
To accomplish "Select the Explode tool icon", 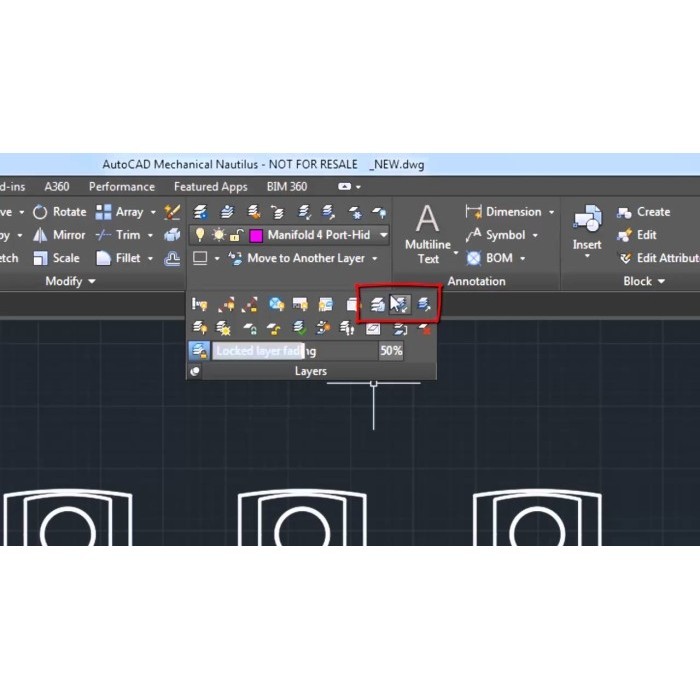I will tap(172, 235).
